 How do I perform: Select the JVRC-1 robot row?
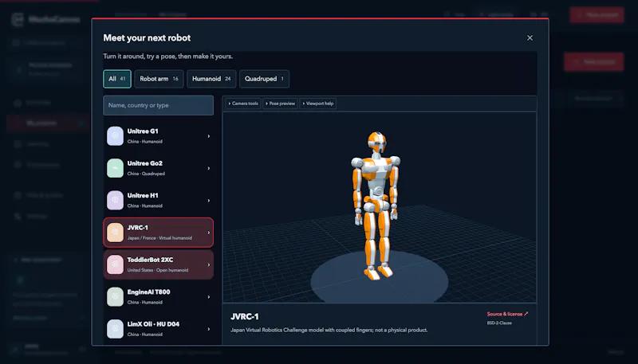point(158,233)
